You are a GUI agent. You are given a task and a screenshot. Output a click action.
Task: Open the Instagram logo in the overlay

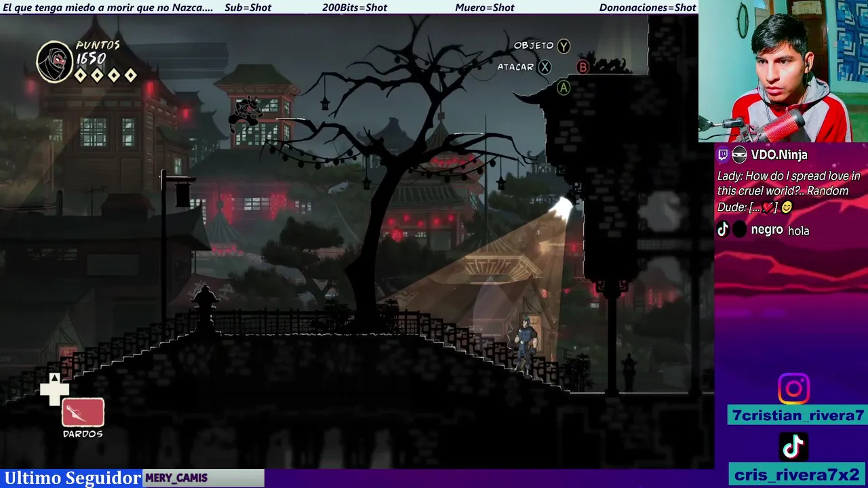[x=793, y=389]
